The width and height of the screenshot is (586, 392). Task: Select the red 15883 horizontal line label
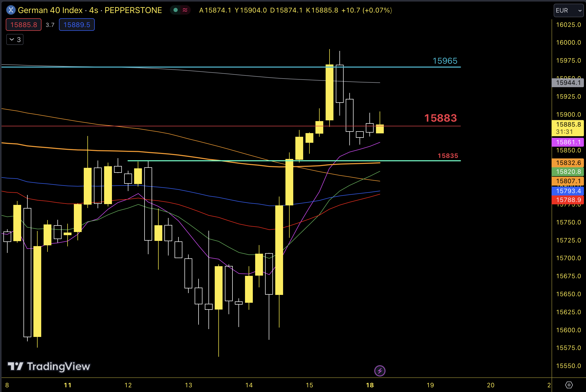(x=440, y=118)
